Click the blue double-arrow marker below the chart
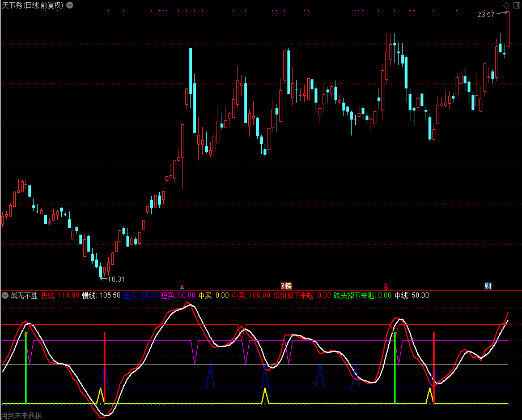 (x=182, y=286)
